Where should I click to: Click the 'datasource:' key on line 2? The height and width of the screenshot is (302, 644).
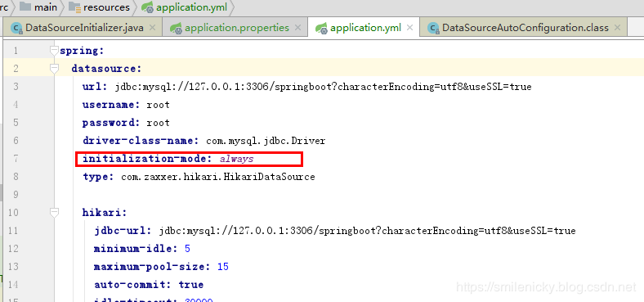pos(106,69)
